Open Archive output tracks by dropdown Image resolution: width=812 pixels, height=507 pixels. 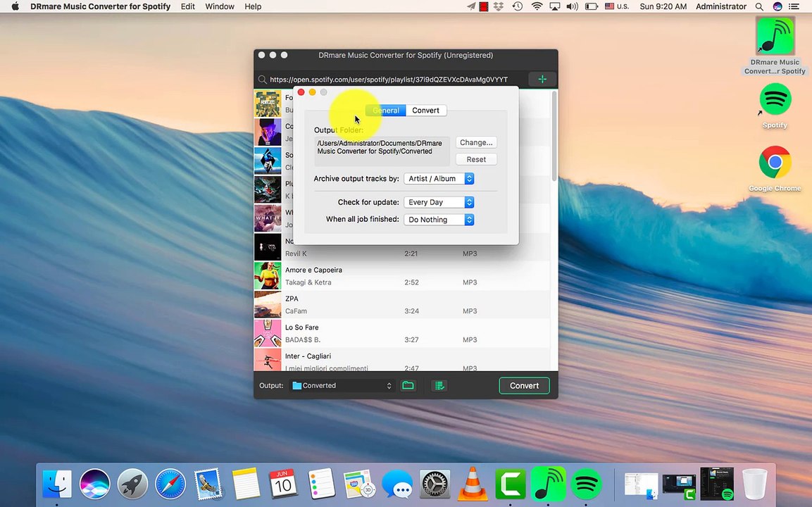tap(439, 179)
